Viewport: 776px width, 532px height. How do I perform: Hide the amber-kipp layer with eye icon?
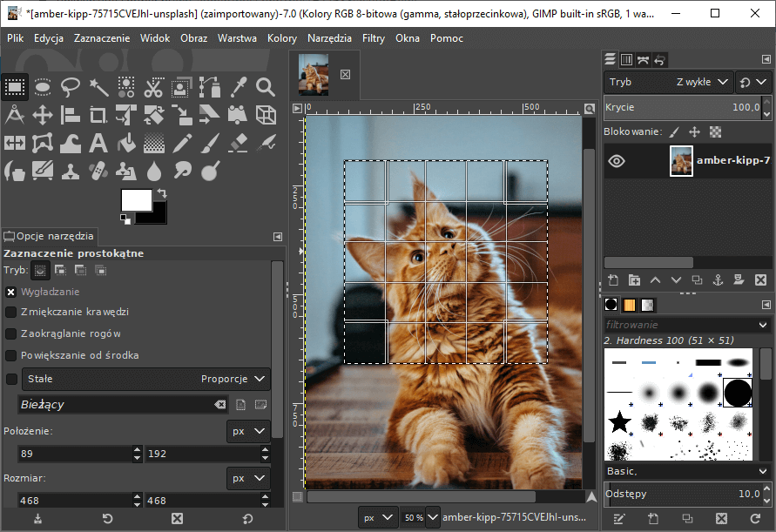click(x=617, y=161)
